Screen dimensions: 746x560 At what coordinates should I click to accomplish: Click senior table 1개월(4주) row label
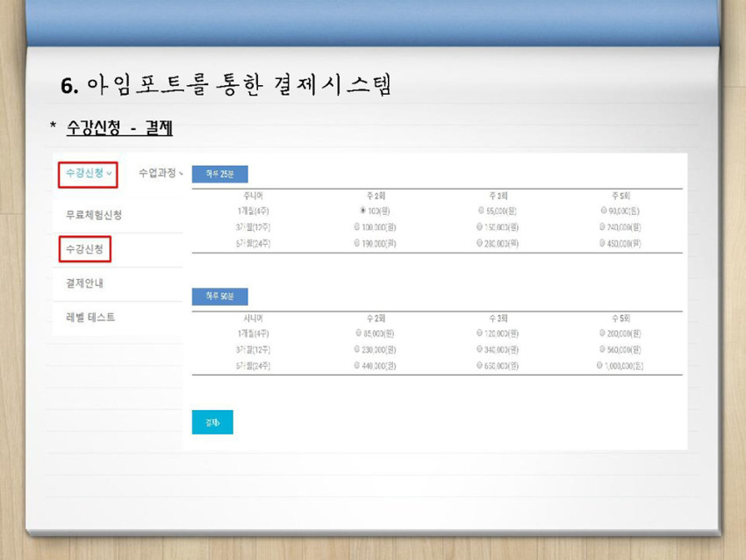(x=253, y=334)
